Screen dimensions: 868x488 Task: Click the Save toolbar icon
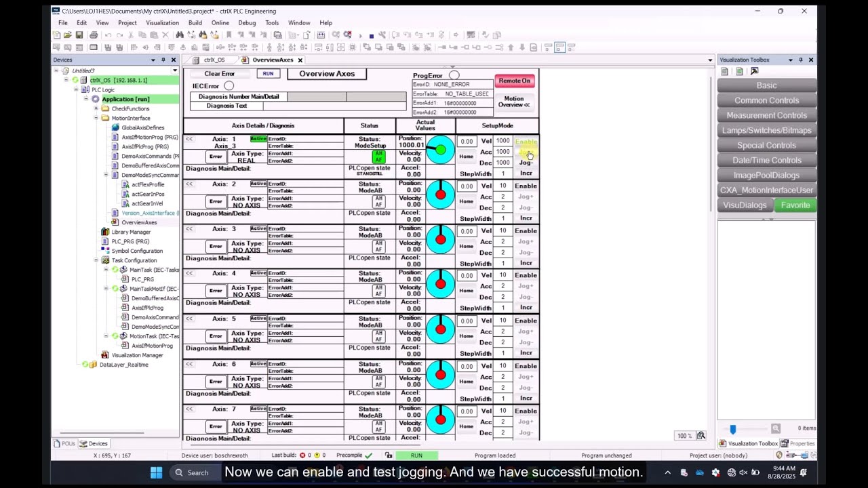(79, 35)
